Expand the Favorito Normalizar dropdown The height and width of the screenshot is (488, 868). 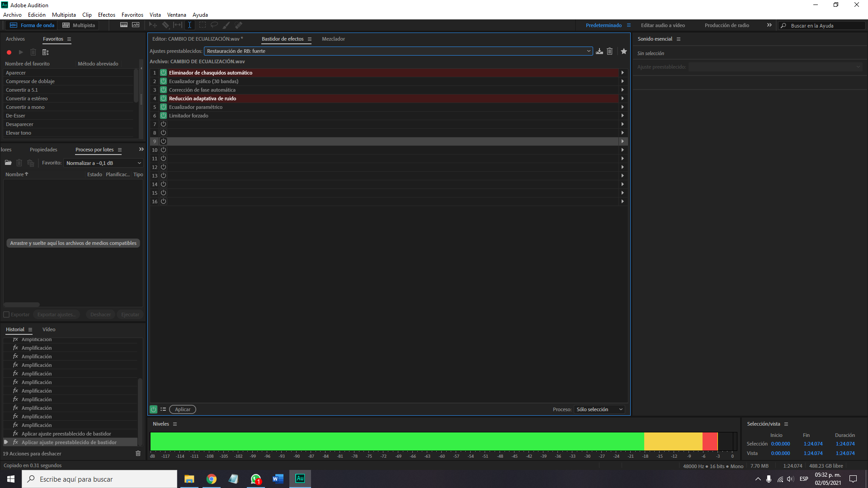[104, 163]
